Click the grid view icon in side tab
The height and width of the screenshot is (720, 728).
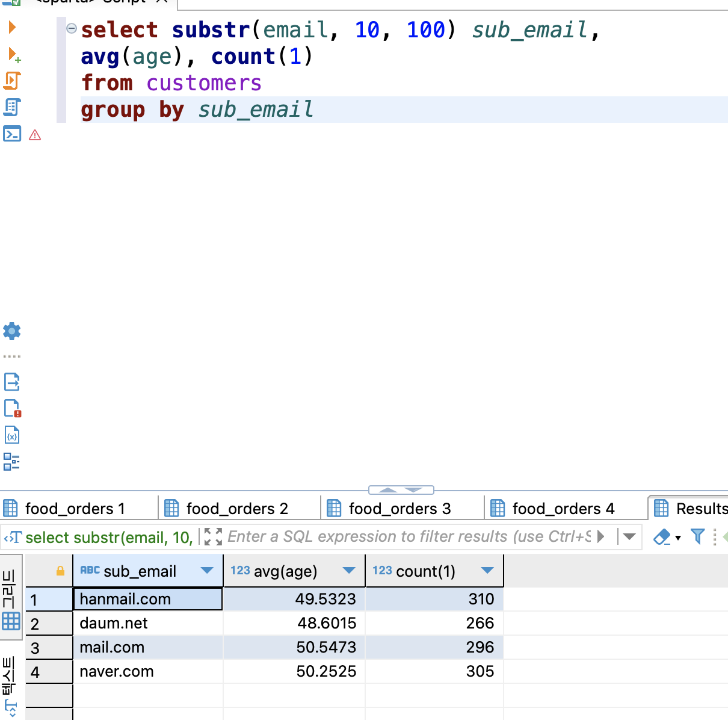coord(11,621)
